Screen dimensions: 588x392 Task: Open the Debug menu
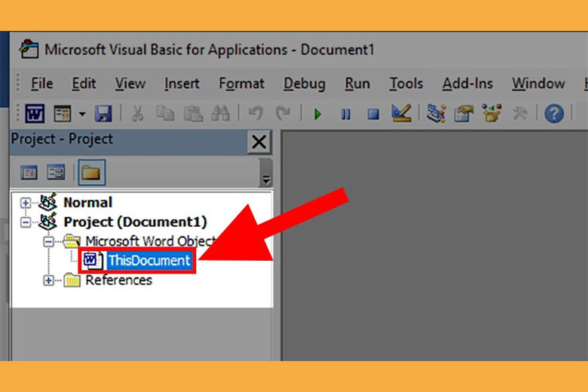tap(304, 83)
